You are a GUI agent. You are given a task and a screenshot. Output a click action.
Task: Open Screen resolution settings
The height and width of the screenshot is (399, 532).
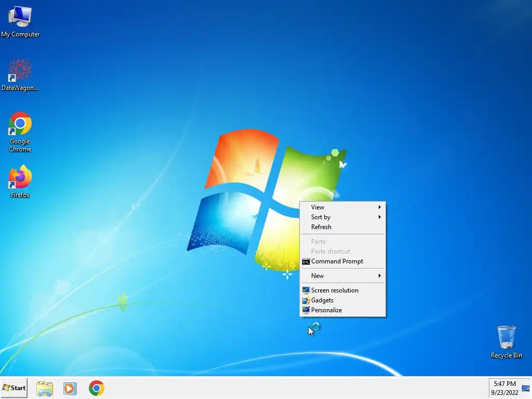tap(343, 290)
